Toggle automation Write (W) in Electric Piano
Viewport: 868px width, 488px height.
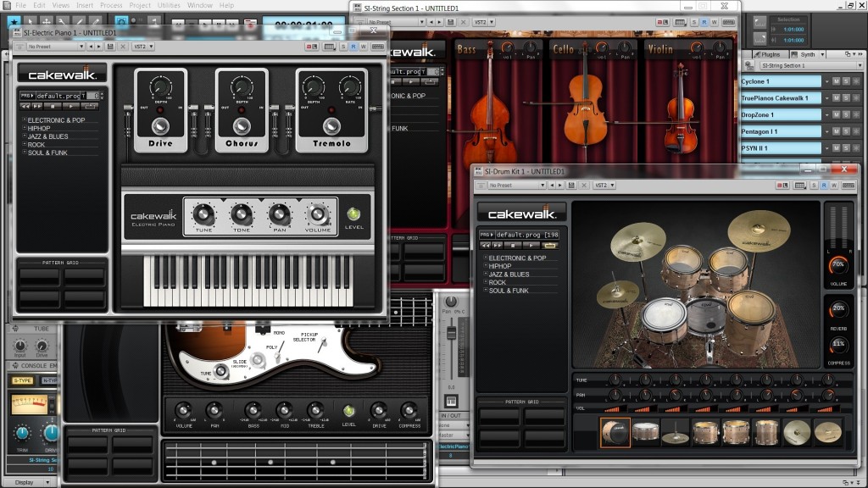click(363, 47)
